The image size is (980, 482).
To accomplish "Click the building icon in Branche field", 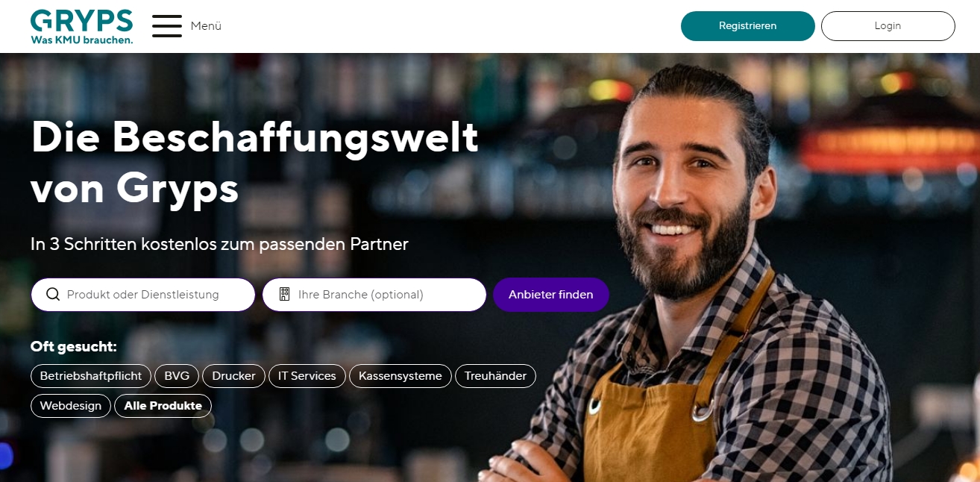I will [x=284, y=294].
